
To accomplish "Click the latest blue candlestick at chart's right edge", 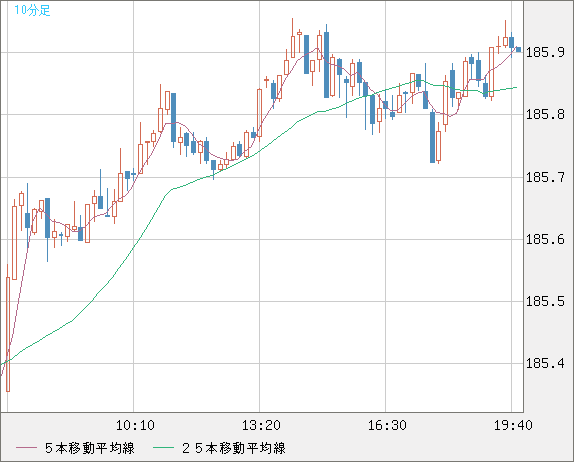I will tap(518, 49).
